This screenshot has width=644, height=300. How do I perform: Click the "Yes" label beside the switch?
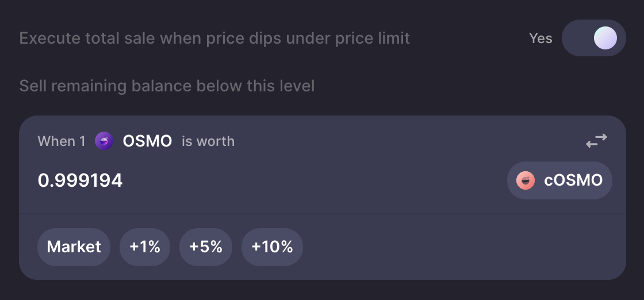[x=540, y=38]
